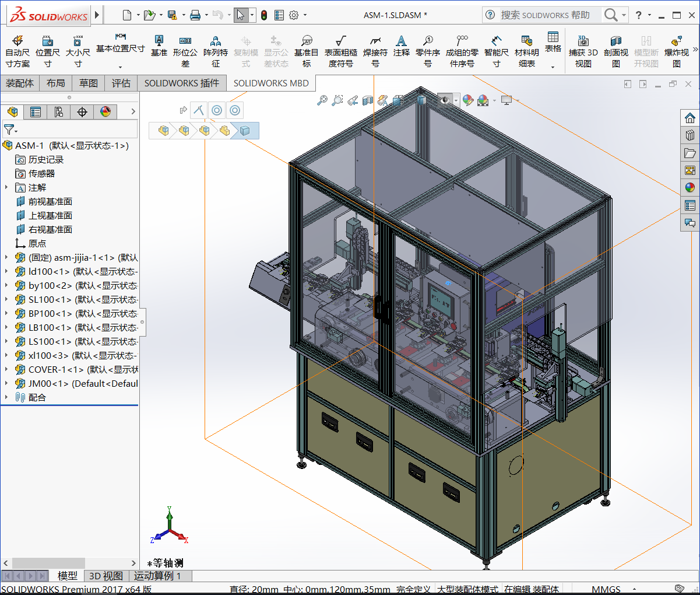Expand the SL100<1> component node
This screenshot has height=595, width=700.
tap(6, 299)
